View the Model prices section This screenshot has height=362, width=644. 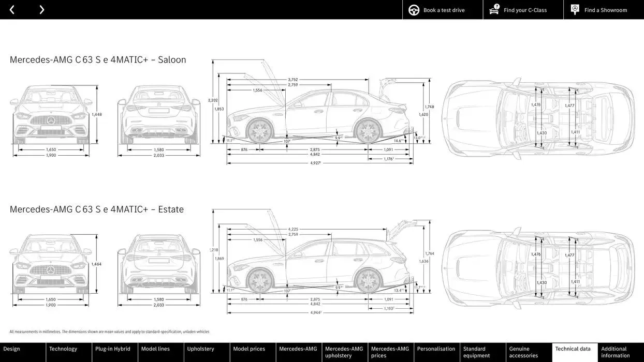(248, 349)
